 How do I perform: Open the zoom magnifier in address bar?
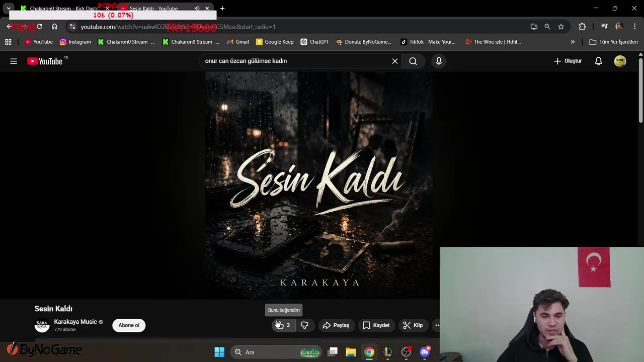pyautogui.click(x=547, y=27)
